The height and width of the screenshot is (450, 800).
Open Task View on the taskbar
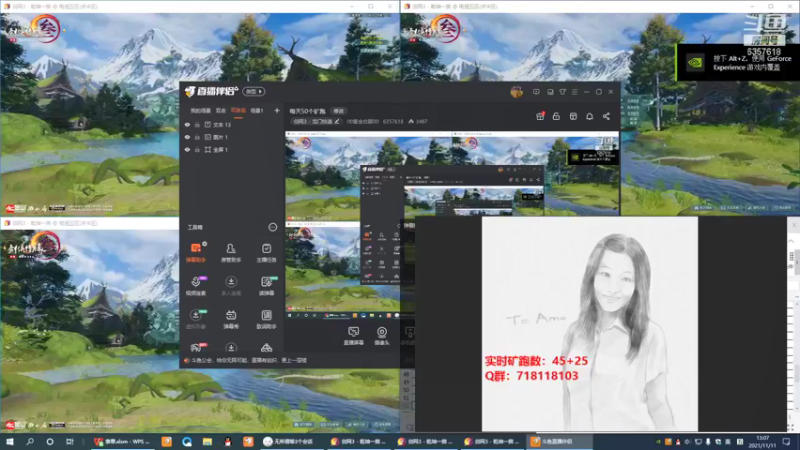click(69, 441)
